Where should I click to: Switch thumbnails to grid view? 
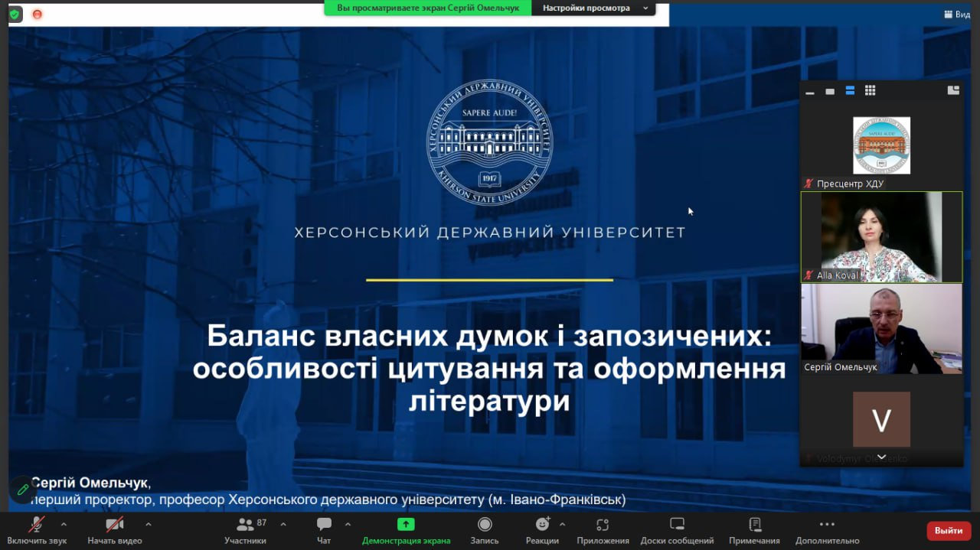click(870, 91)
